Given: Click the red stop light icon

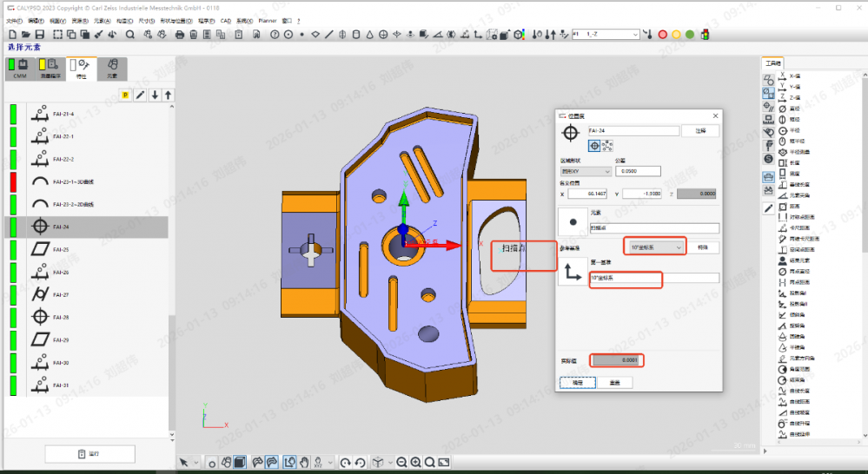Looking at the screenshot, I should click(x=662, y=35).
